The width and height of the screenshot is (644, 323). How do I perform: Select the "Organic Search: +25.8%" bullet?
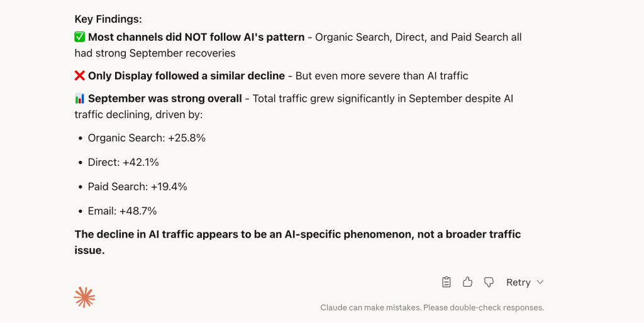(147, 138)
